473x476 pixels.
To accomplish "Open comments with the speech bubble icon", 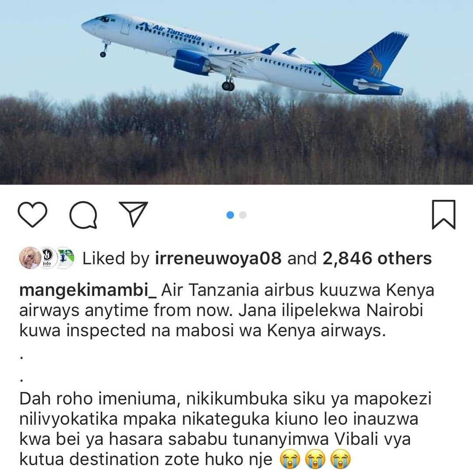I will 84,215.
